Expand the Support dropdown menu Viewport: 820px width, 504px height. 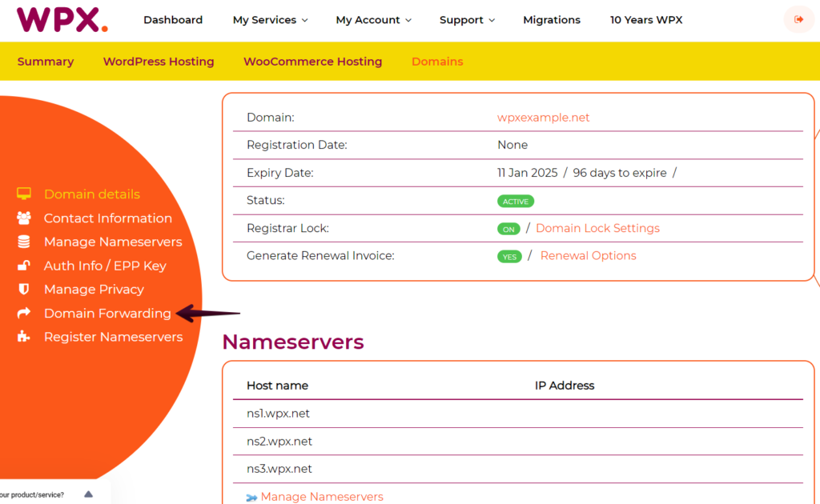coord(467,20)
